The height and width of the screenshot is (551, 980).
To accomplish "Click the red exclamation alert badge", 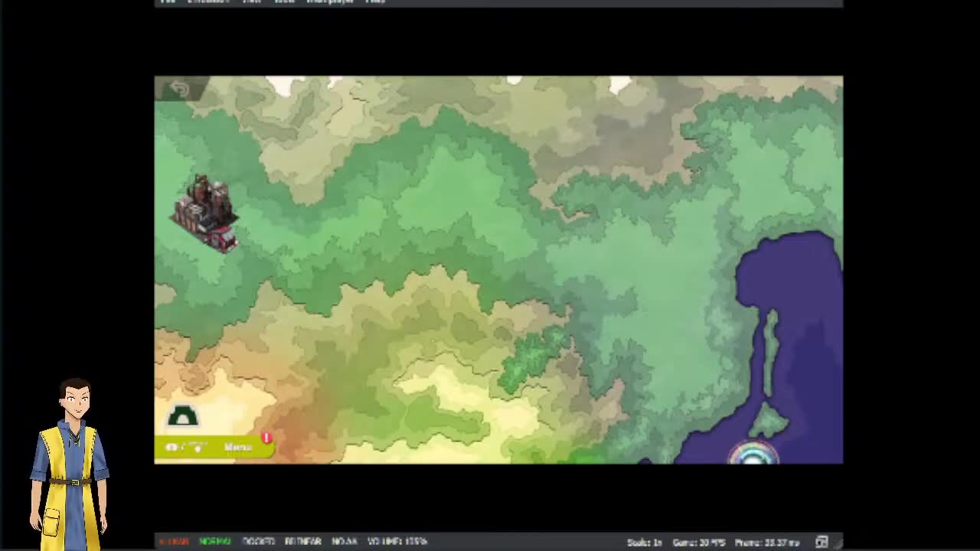I will (266, 439).
